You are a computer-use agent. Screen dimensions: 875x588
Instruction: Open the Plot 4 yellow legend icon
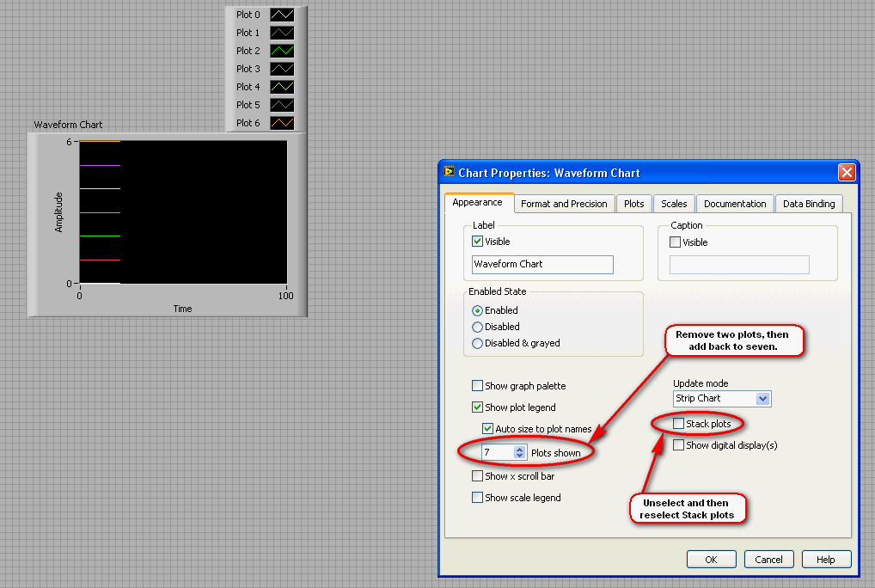[282, 87]
